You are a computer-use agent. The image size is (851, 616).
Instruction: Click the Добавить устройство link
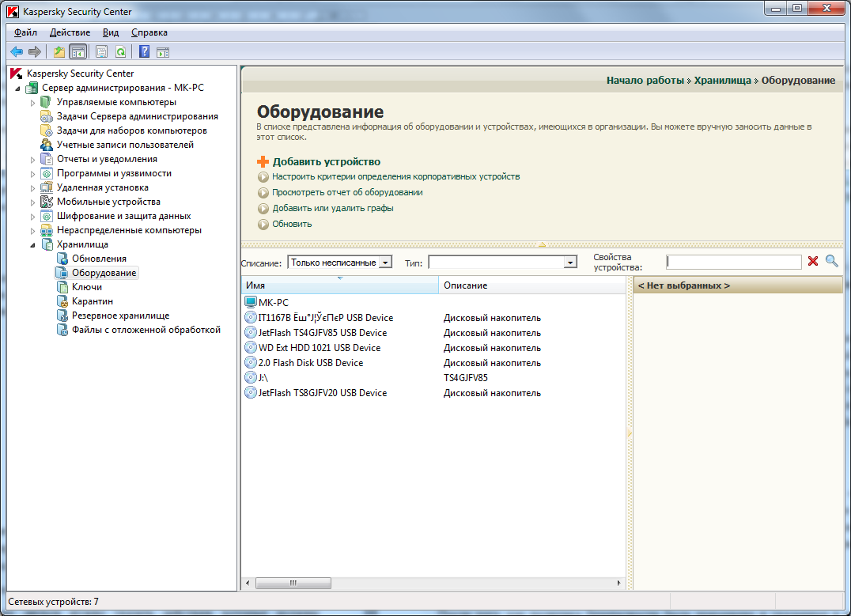pos(326,161)
